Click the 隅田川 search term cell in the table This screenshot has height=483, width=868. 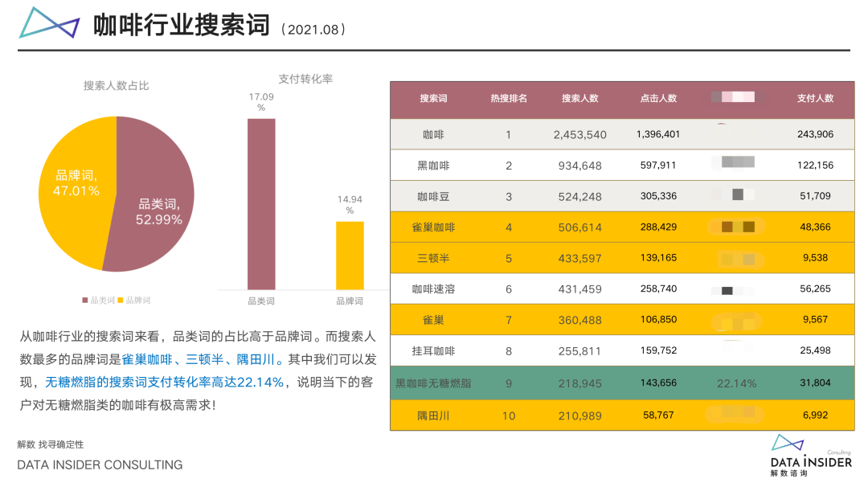click(433, 415)
